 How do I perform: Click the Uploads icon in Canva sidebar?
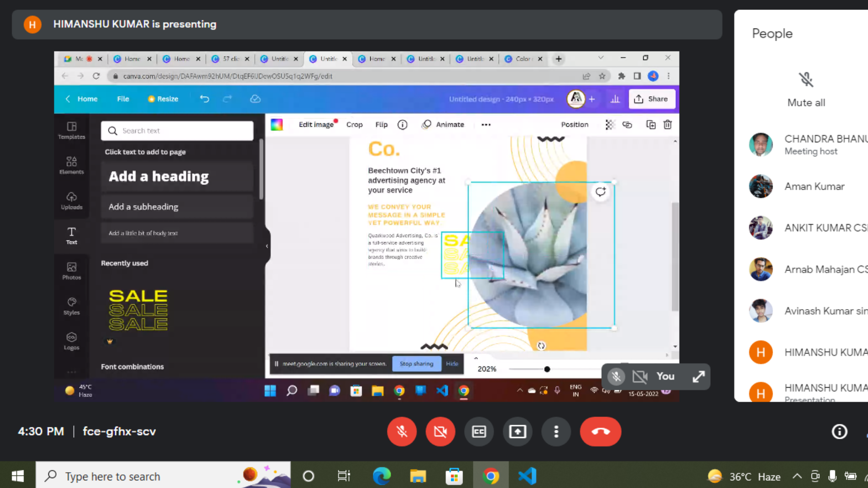click(71, 200)
